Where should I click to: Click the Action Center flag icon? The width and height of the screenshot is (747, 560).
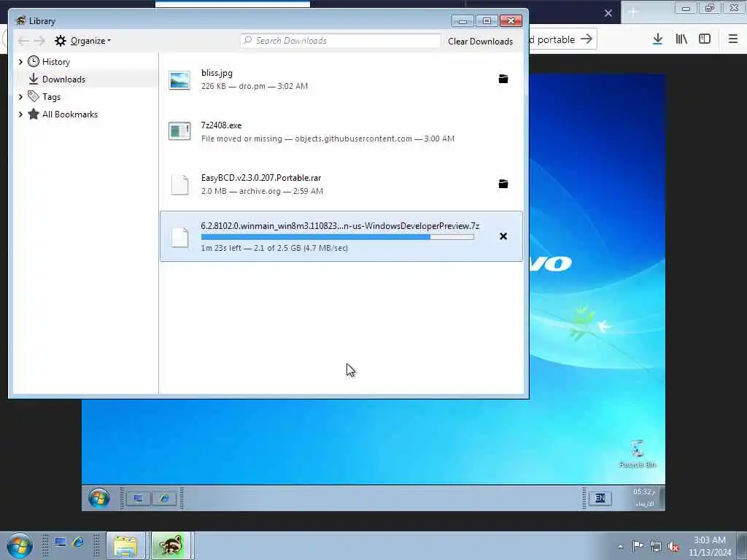(x=638, y=545)
